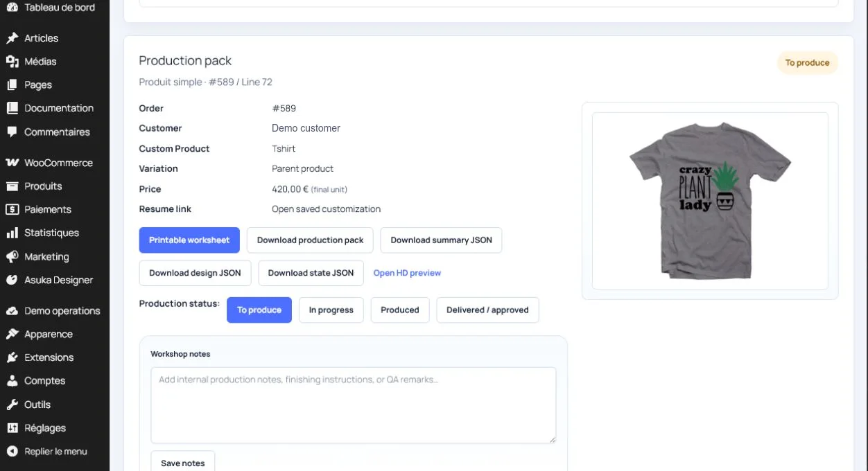Click the Production pack heading
This screenshot has width=868, height=471.
185,61
